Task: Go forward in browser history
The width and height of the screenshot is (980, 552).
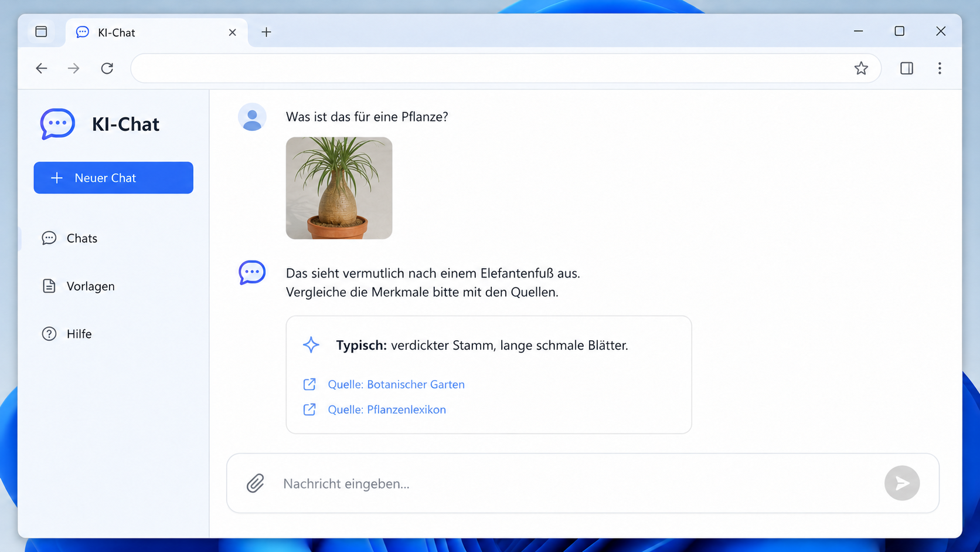Action: click(73, 68)
